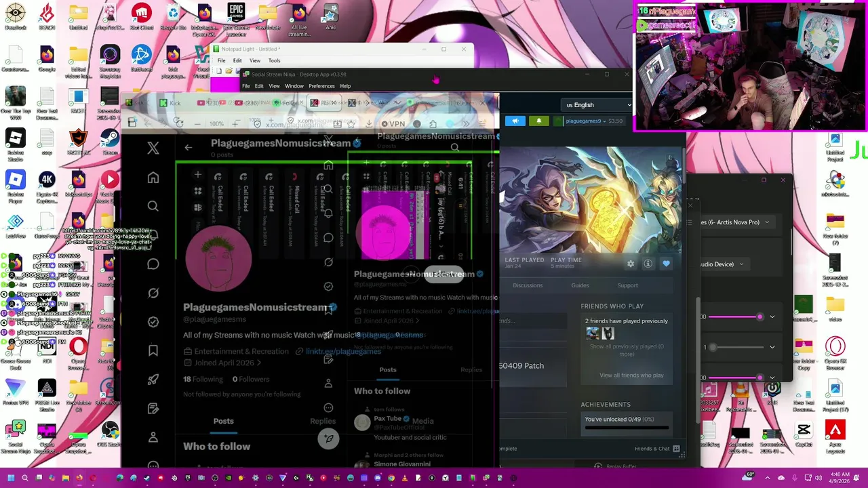The height and width of the screenshot is (488, 868).
Task: Open Messages chat bubble in large left X sidebar
Action: (x=153, y=264)
